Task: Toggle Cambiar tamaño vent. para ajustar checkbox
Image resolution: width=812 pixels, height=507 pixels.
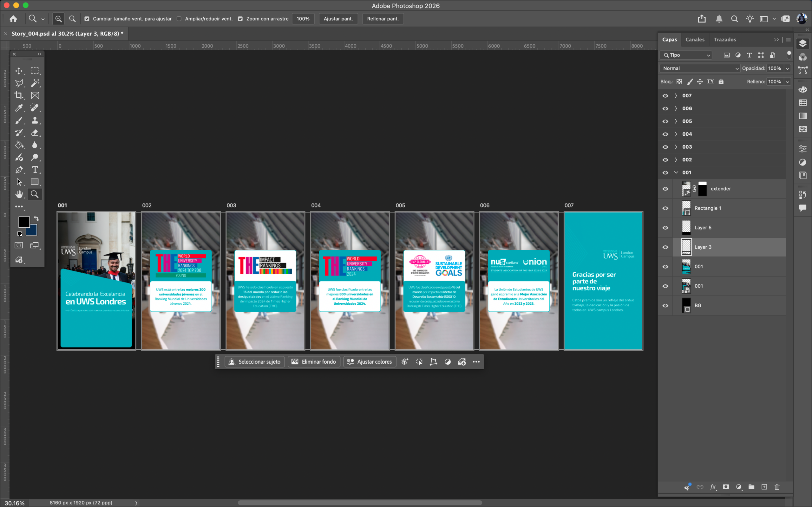Action: (87, 19)
